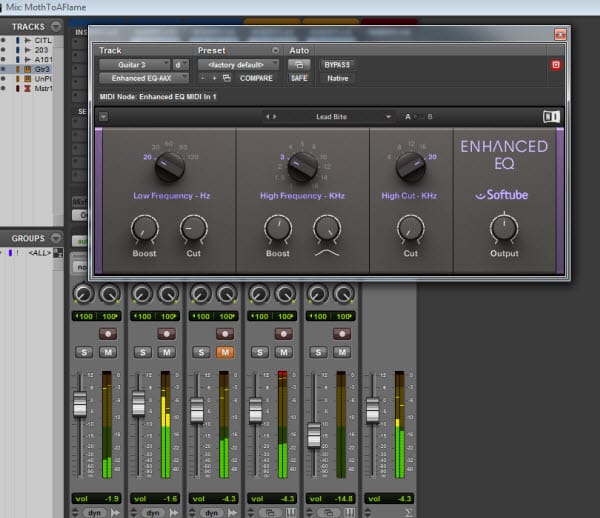Solo the channel with vol -1.9
This screenshot has height=518, width=600.
pyautogui.click(x=84, y=352)
